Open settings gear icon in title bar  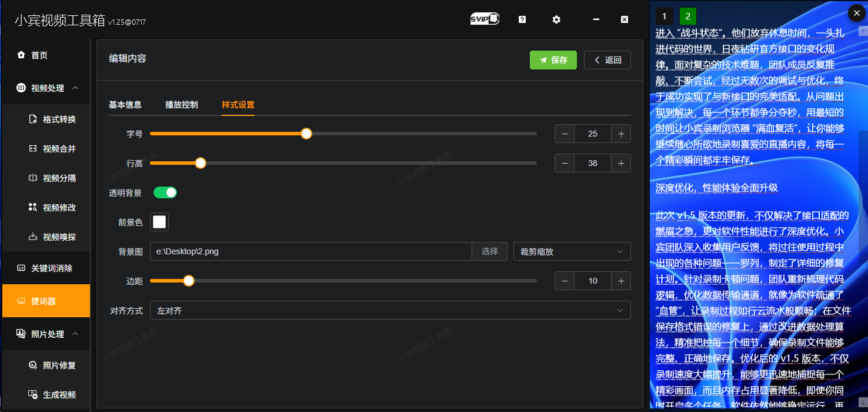[556, 19]
